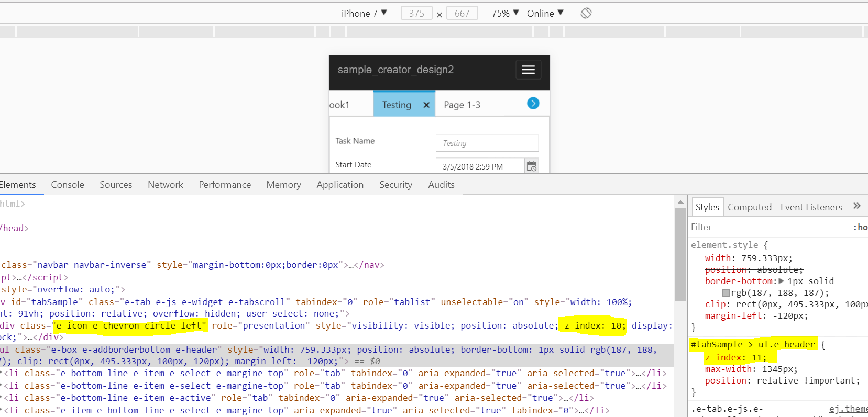
Task: Switch to the Console panel tab
Action: (x=68, y=185)
